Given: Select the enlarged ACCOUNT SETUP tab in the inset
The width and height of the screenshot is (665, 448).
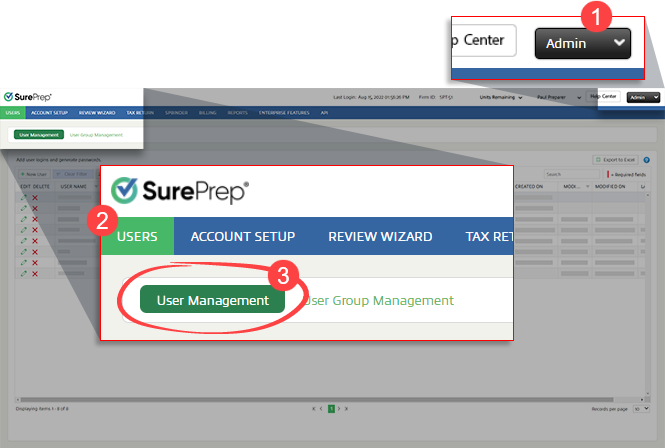Looking at the screenshot, I should click(x=243, y=236).
